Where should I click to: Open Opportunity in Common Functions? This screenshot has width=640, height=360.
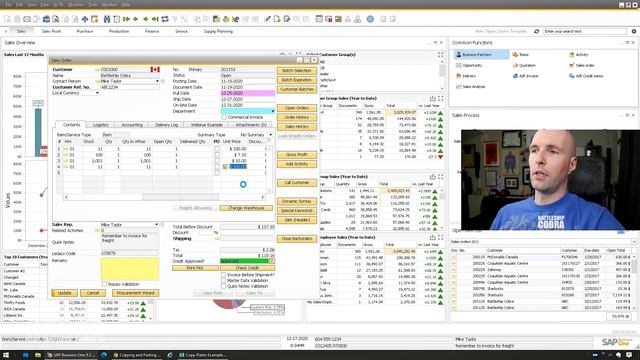[x=469, y=65]
